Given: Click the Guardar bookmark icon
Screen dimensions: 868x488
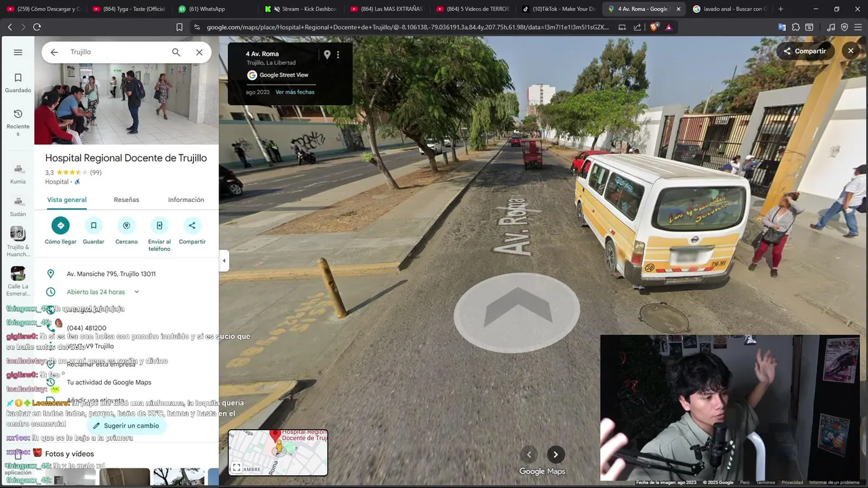Looking at the screenshot, I should [94, 226].
